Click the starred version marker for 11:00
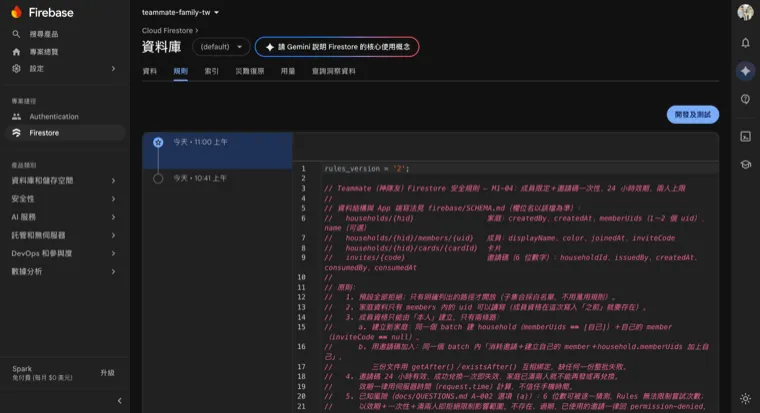Screen dimensions: 760x413 click(x=158, y=142)
